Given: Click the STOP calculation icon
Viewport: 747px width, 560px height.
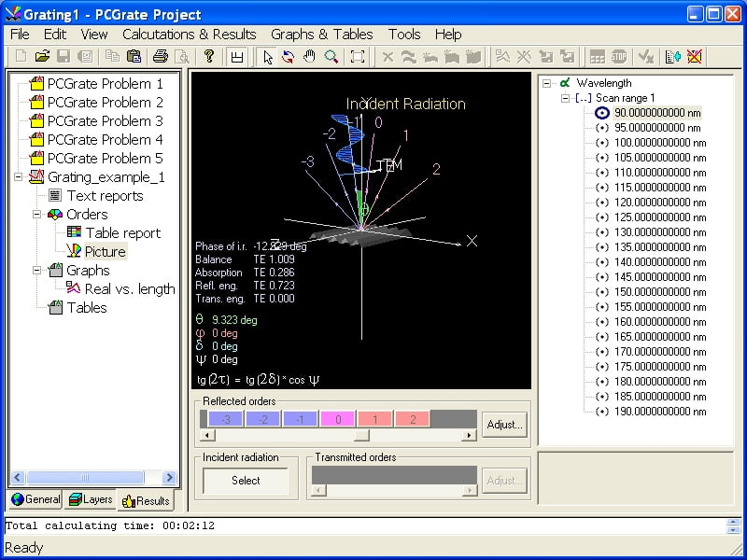Looking at the screenshot, I should 619,57.
